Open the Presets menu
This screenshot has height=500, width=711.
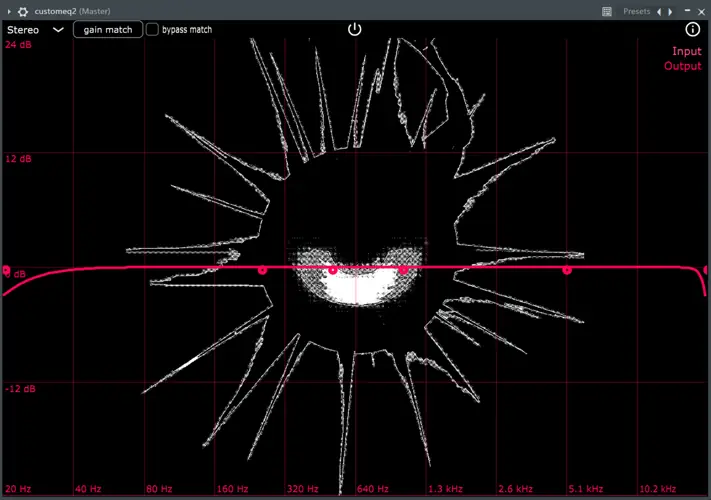pos(636,11)
